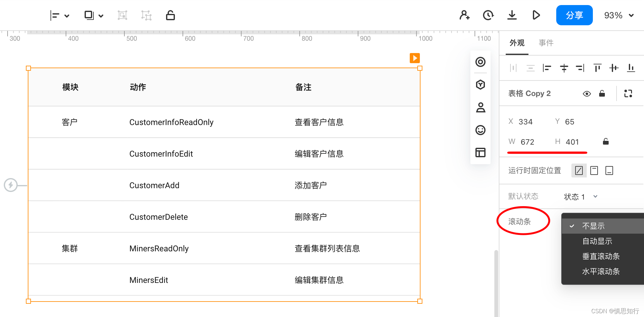Click the Y position field 65
Screen dimensions: 644x317
570,122
